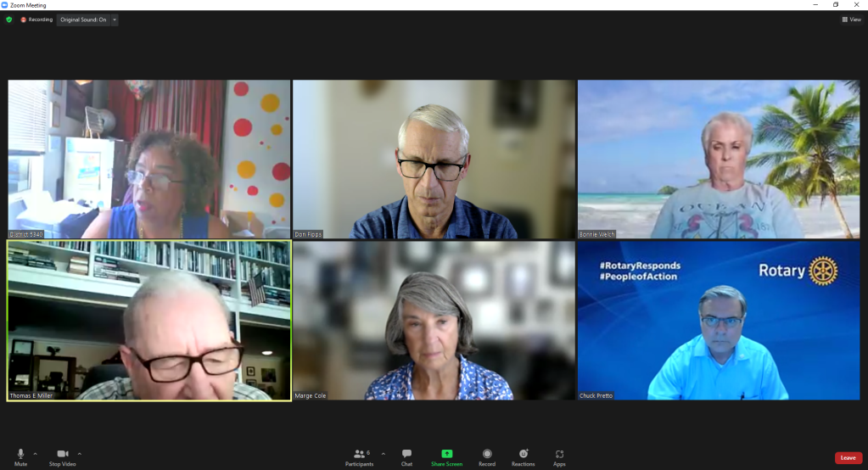Open the Chat panel
868x470 pixels.
(406, 456)
